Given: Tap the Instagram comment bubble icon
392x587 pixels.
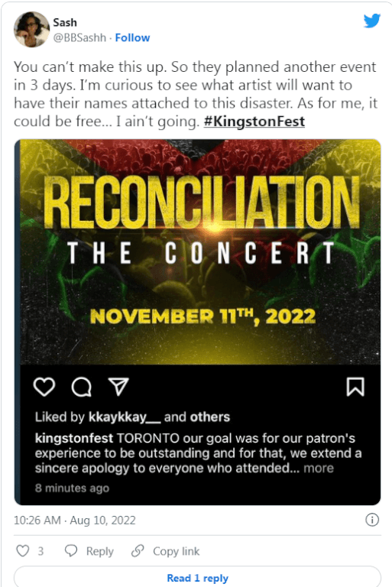Looking at the screenshot, I should [x=81, y=387].
